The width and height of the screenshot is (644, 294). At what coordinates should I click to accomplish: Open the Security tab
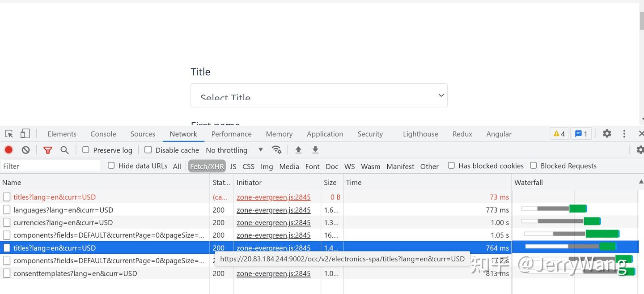click(370, 134)
